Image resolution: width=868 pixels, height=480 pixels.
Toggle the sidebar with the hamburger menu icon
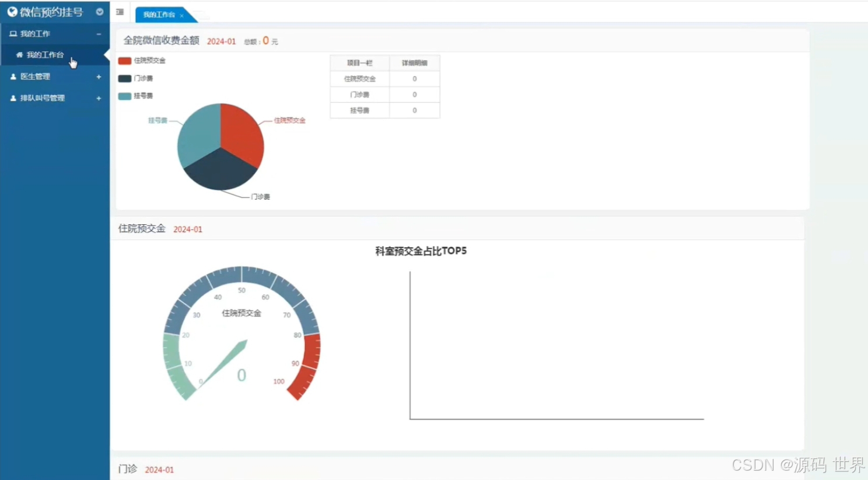pos(120,12)
